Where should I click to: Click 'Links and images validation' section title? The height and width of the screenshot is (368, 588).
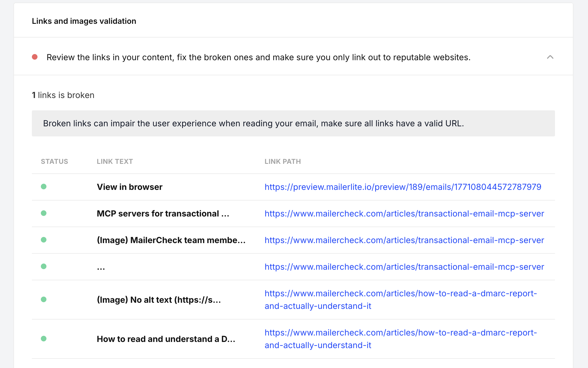coord(84,21)
